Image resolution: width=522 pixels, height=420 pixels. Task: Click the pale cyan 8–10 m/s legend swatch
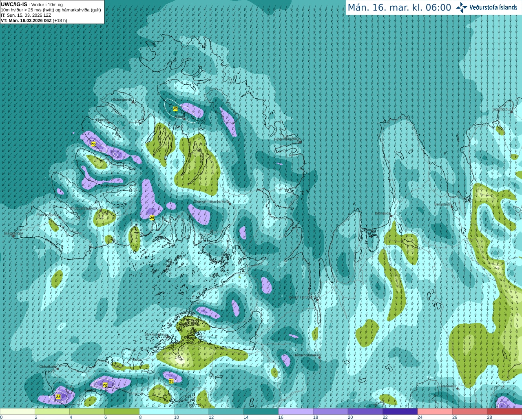[157, 411]
